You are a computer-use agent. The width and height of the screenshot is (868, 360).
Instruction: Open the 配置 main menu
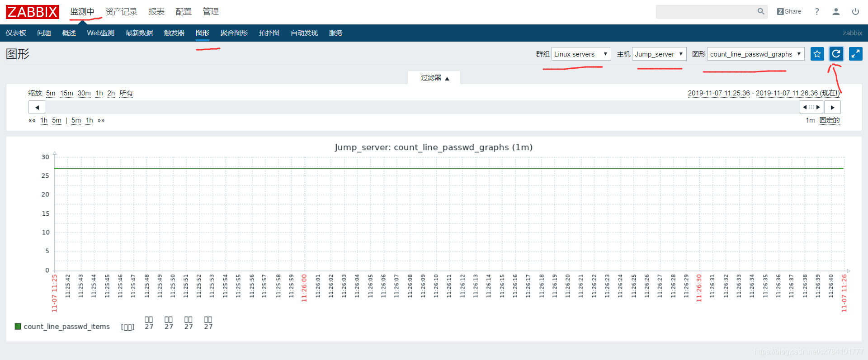click(184, 12)
